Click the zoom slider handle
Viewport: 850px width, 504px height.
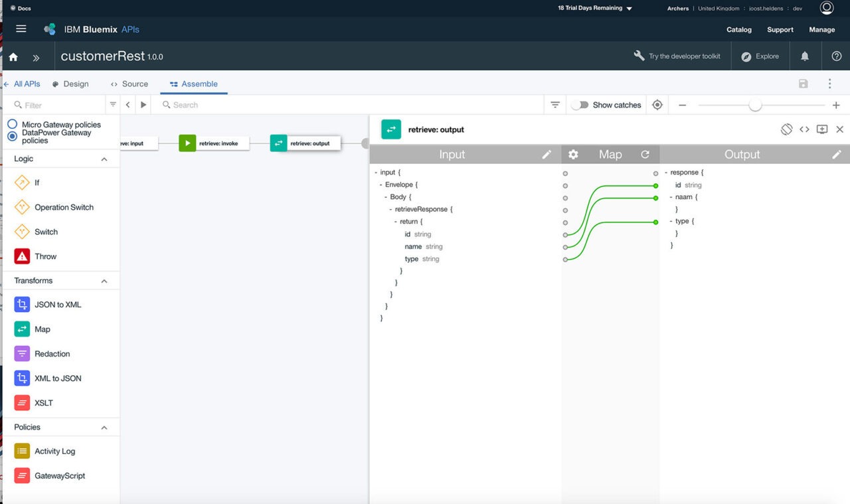tap(755, 105)
